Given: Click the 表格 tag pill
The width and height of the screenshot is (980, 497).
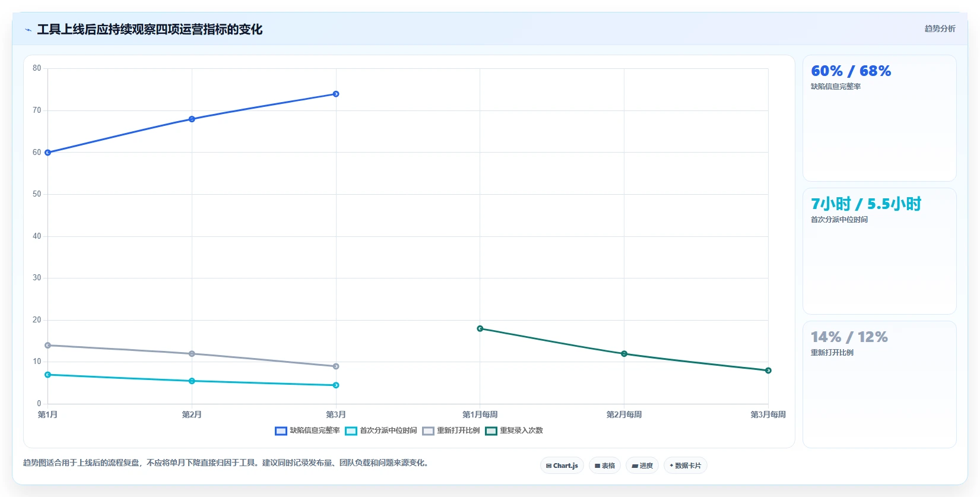Looking at the screenshot, I should point(605,466).
